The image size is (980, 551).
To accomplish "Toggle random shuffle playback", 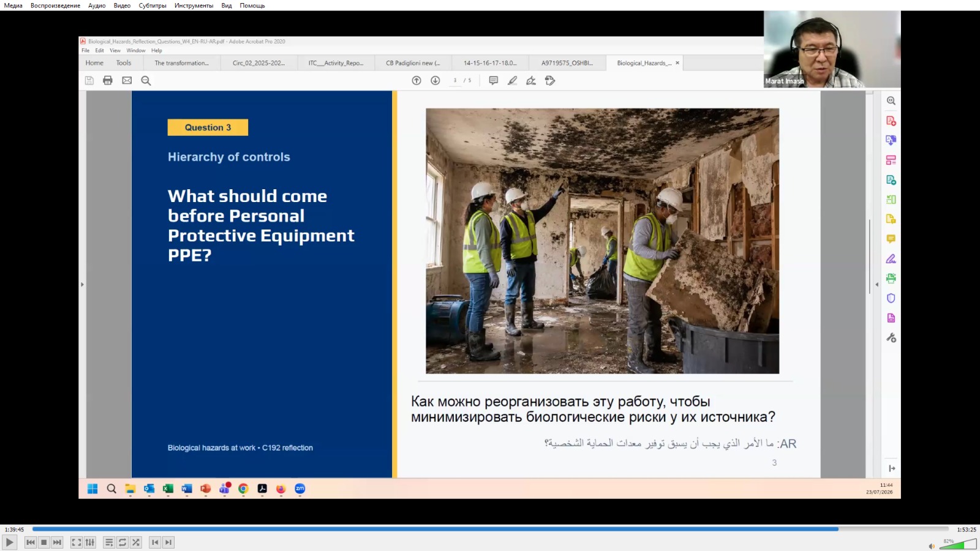I will (x=136, y=542).
